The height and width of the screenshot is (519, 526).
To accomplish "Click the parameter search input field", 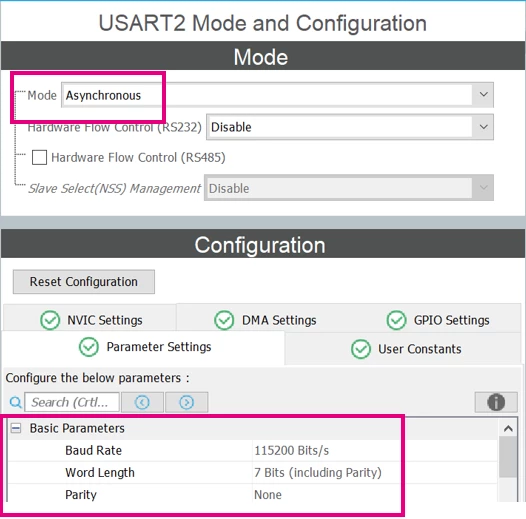I will pyautogui.click(x=72, y=402).
